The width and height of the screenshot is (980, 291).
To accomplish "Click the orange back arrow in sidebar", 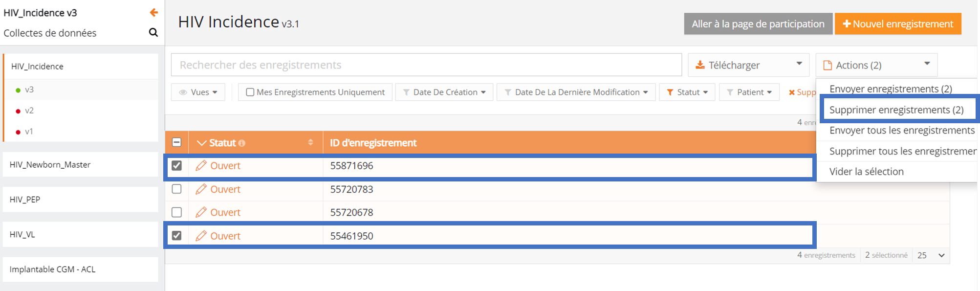I will click(153, 13).
